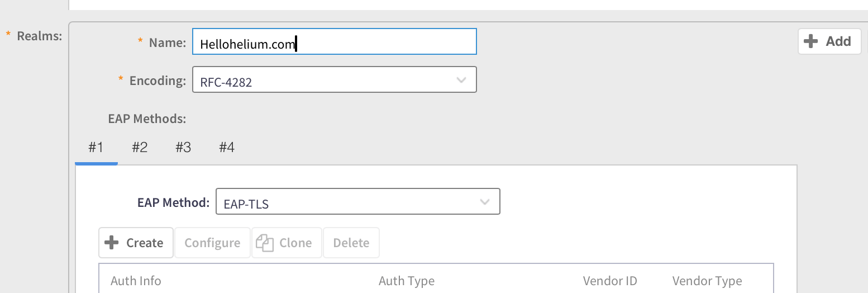Click the plus icon on Add realm button
868x293 pixels.
[811, 41]
